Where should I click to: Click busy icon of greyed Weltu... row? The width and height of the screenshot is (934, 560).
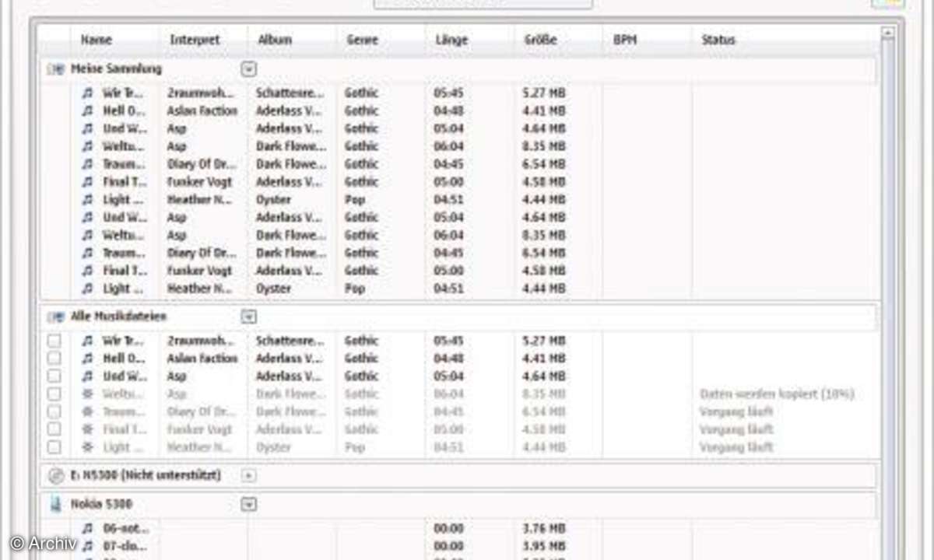coord(87,394)
